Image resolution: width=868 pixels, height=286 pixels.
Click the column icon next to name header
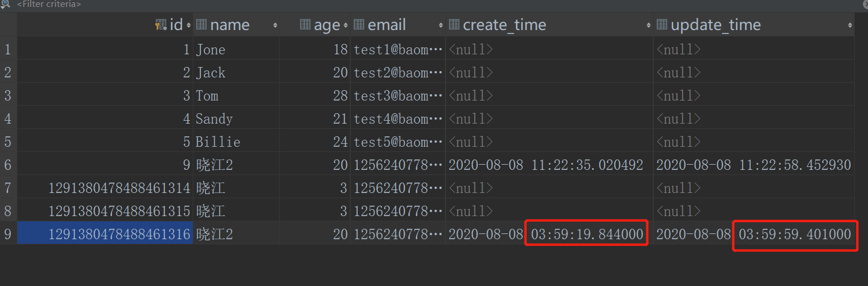point(201,25)
